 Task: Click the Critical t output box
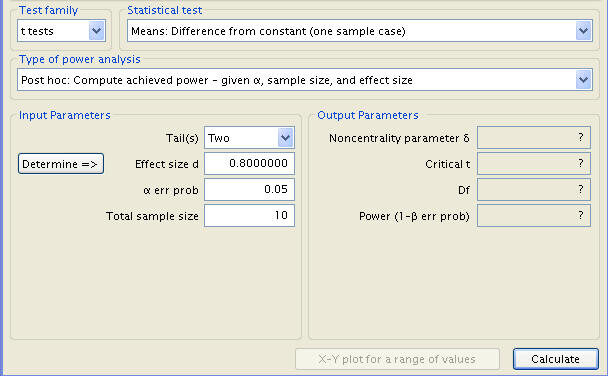[534, 163]
